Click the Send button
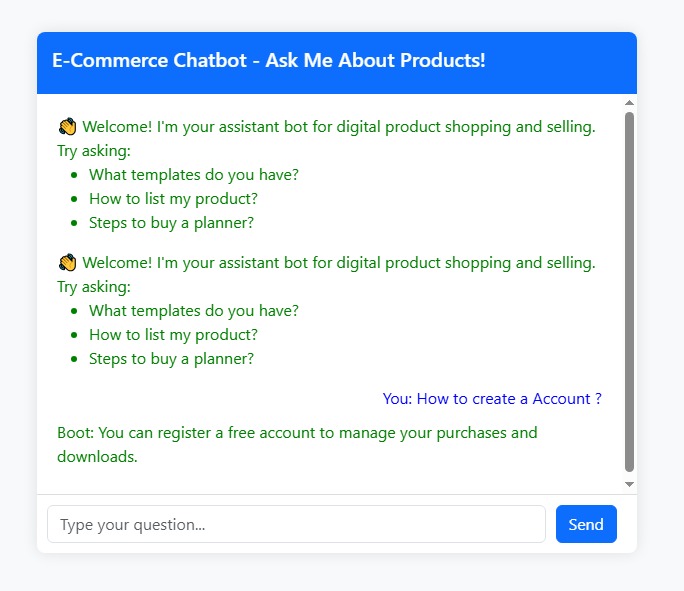This screenshot has width=684, height=591. tap(586, 524)
